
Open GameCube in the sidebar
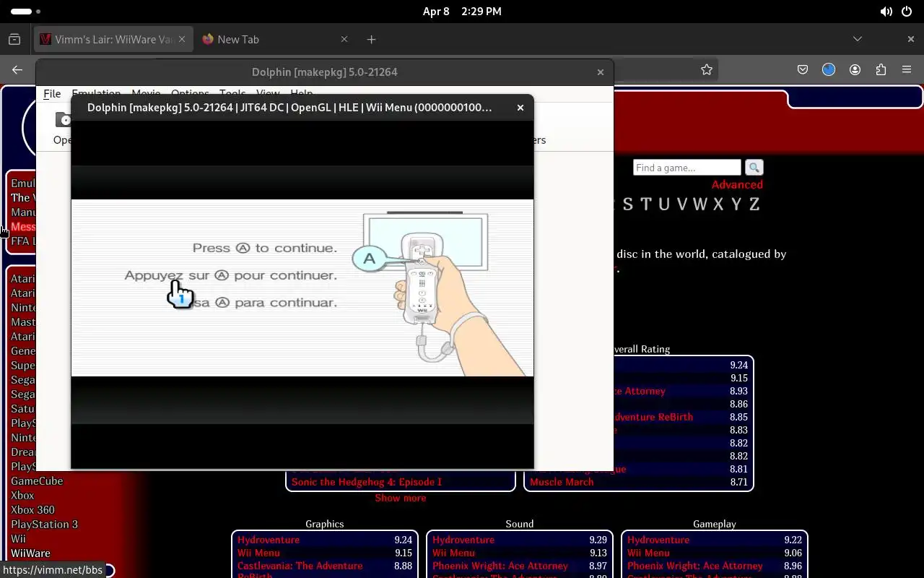tap(37, 481)
